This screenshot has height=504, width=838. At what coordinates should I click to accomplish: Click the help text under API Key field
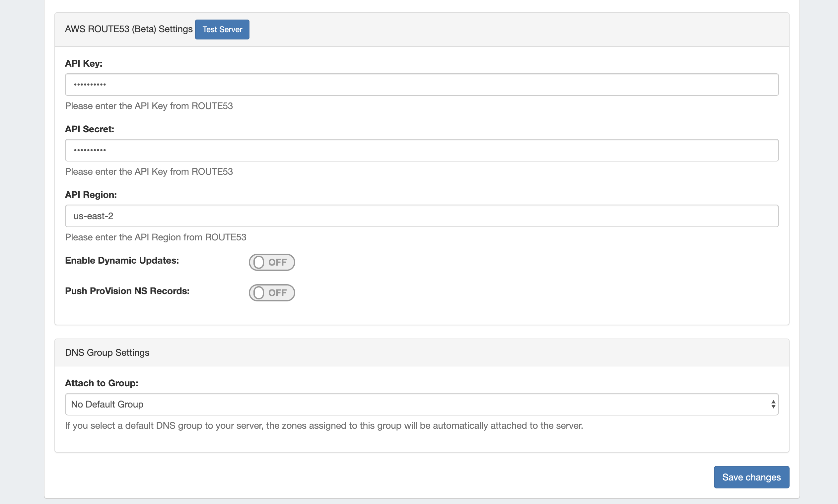coord(148,106)
